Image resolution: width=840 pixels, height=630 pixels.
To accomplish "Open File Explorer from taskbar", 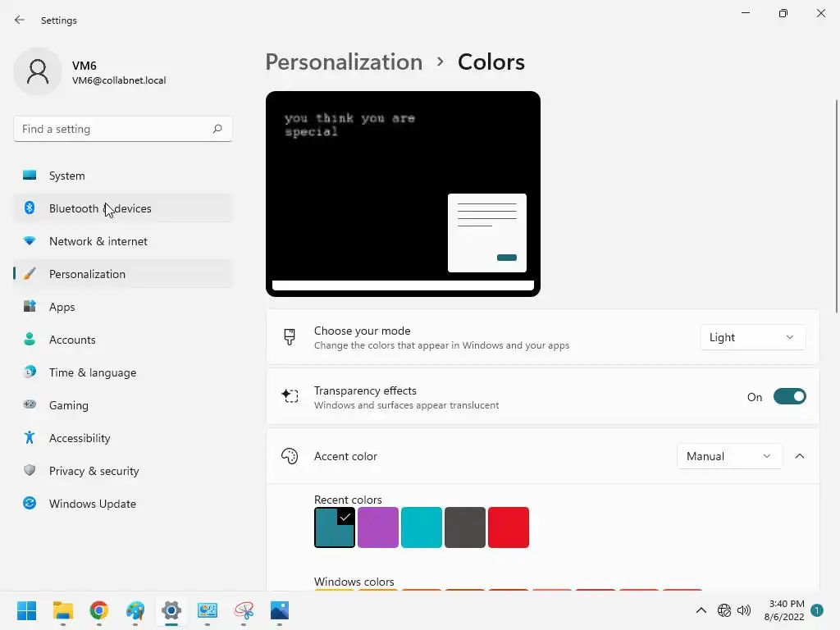I will pyautogui.click(x=62, y=610).
